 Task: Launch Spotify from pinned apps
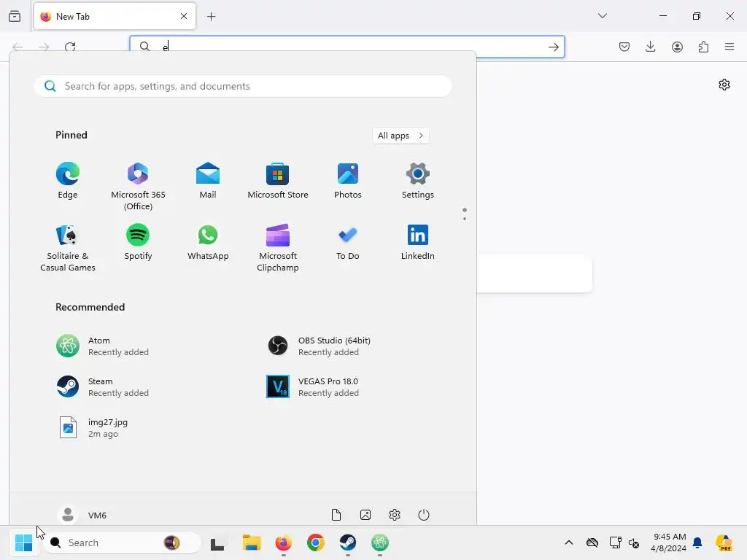pyautogui.click(x=138, y=242)
